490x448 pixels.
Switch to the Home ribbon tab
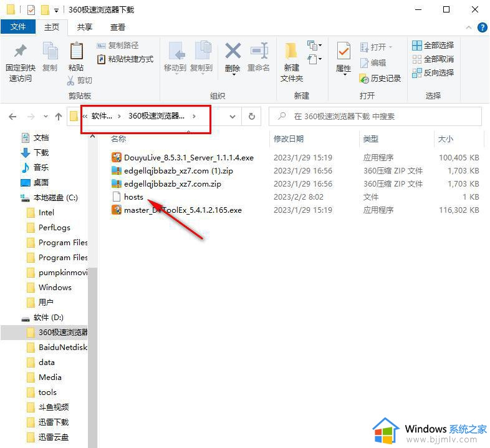click(52, 27)
